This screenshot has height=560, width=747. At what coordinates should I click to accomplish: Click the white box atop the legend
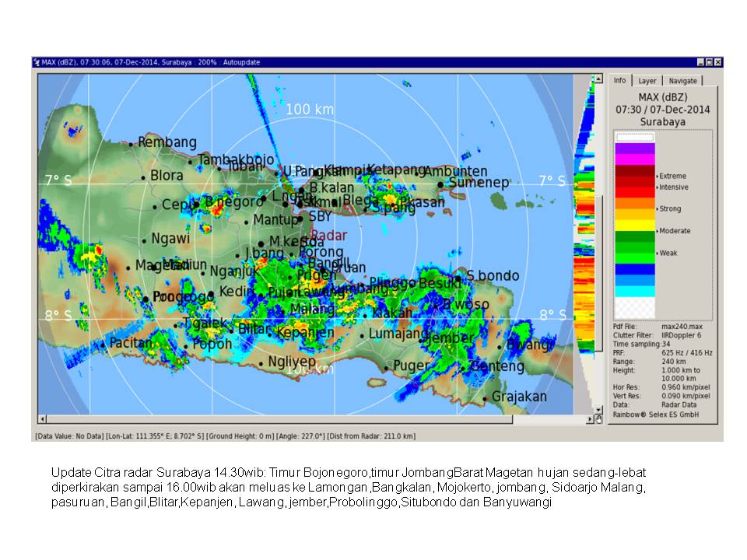(635, 137)
